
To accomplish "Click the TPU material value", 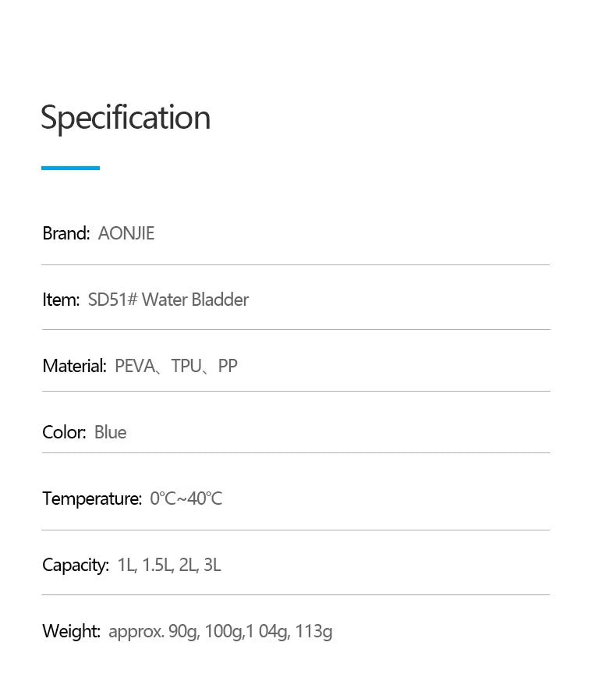I will (186, 366).
